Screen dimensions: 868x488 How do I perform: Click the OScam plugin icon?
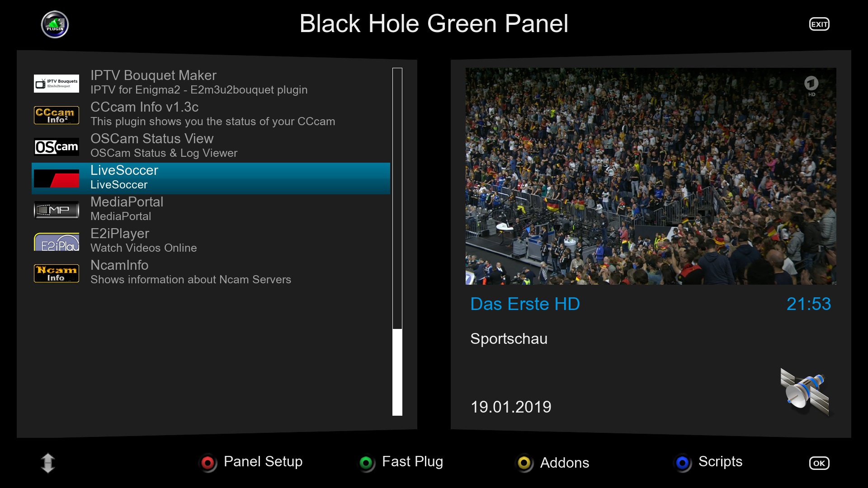(x=57, y=147)
